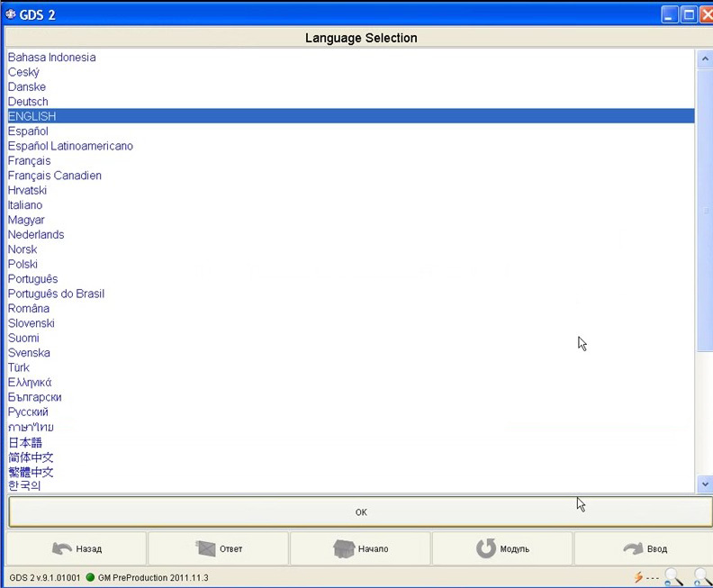
Task: Select 日本語 from the language list
Action: tap(25, 442)
